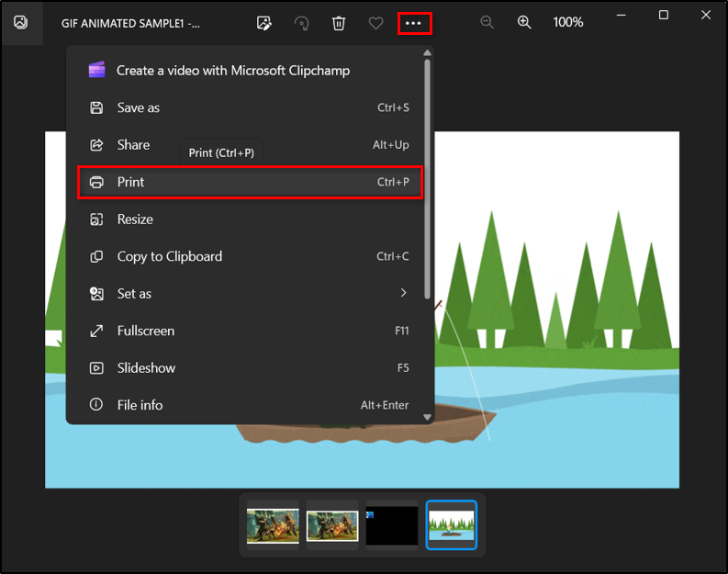Toggle the favorite heart icon
The width and height of the screenshot is (728, 574).
pos(375,23)
